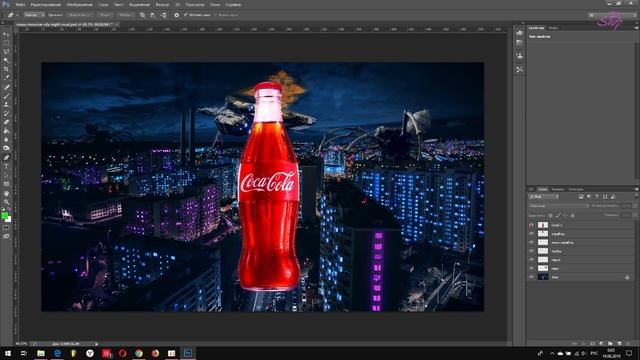Filter layers by pixel layers icon
Viewport: 640px width, 360px height.
(x=580, y=197)
